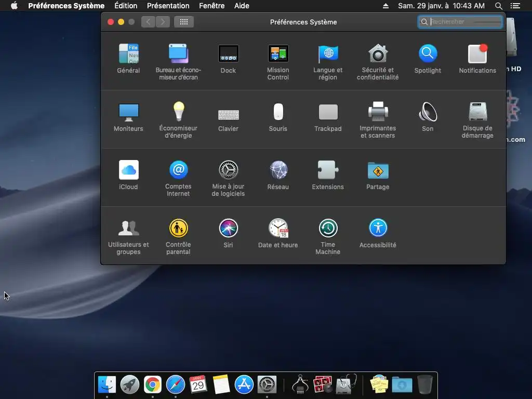Launch Safari from the Dock
The height and width of the screenshot is (399, 532).
(x=176, y=385)
